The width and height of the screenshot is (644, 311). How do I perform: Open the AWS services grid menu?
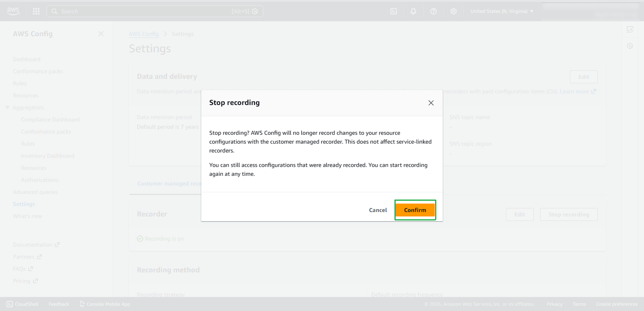[x=36, y=11]
